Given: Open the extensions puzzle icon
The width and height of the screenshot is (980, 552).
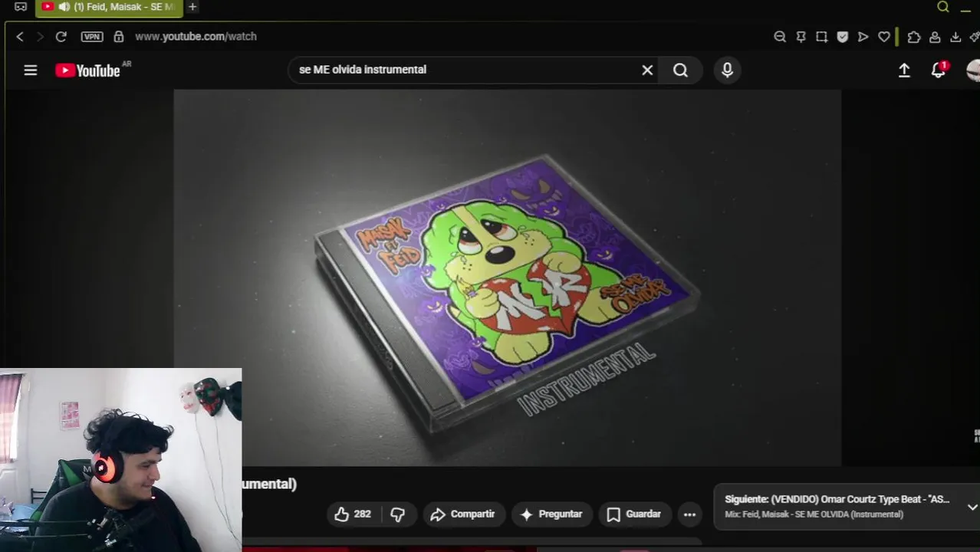Looking at the screenshot, I should [x=914, y=36].
